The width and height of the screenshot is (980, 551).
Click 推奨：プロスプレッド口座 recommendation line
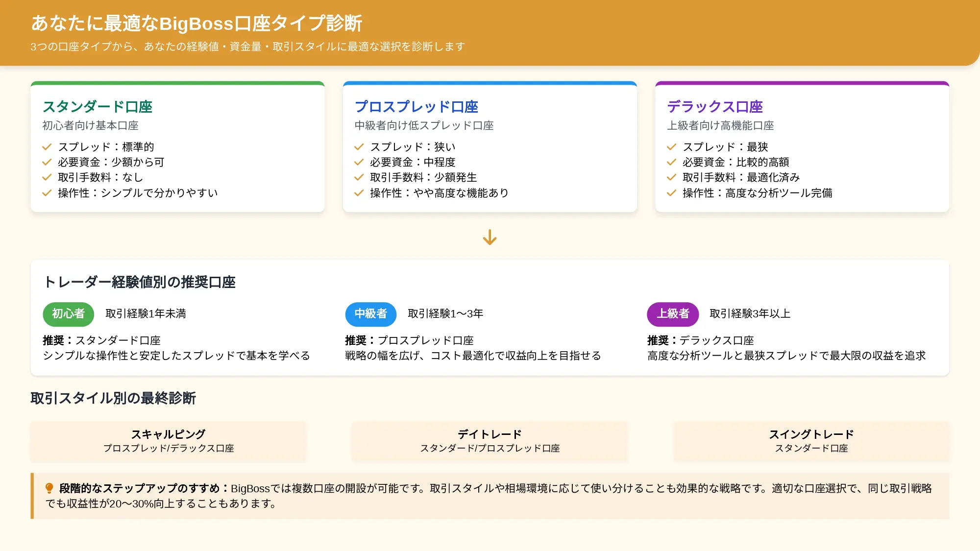(409, 340)
